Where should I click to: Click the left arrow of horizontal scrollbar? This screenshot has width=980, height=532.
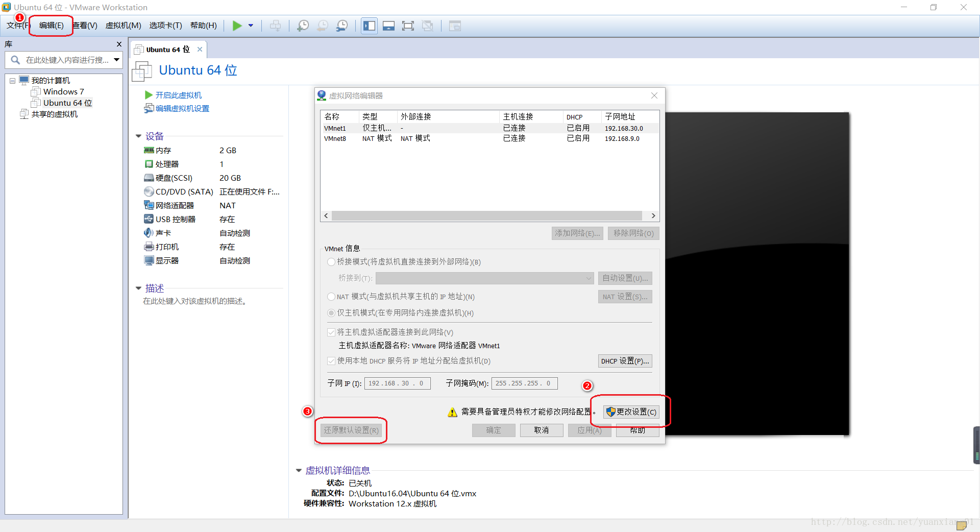(326, 216)
